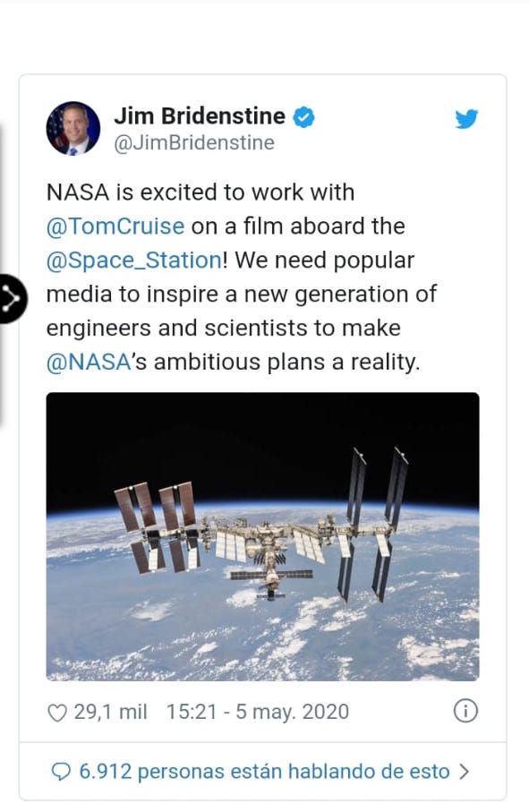Screen dimensions: 529x812
Task: Expand conversation via the right chevron arrow
Action: pyautogui.click(x=465, y=772)
